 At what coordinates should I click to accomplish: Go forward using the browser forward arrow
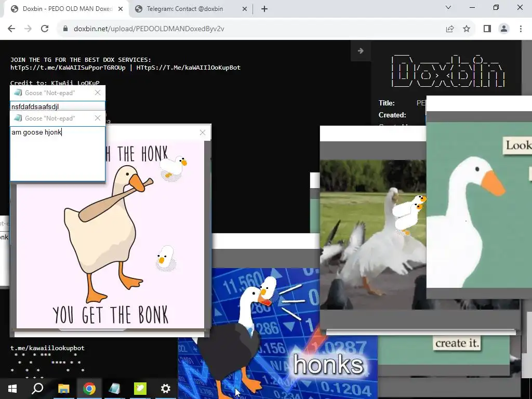click(x=28, y=29)
